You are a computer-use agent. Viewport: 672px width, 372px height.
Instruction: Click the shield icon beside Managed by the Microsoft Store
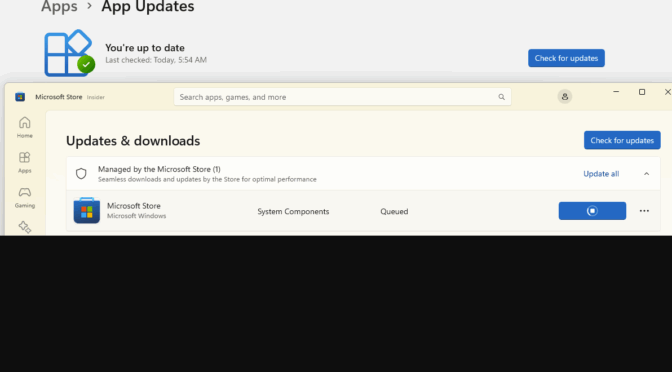pyautogui.click(x=81, y=174)
